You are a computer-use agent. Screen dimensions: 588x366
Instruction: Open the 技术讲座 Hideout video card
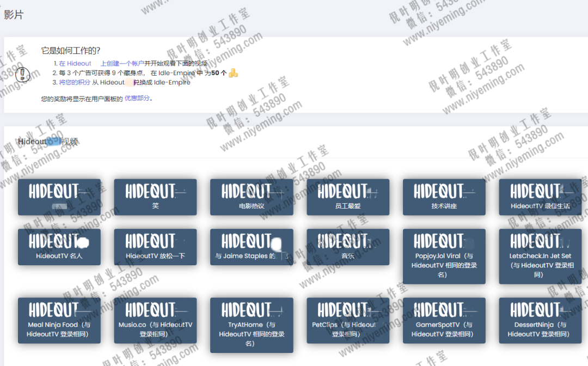point(444,197)
